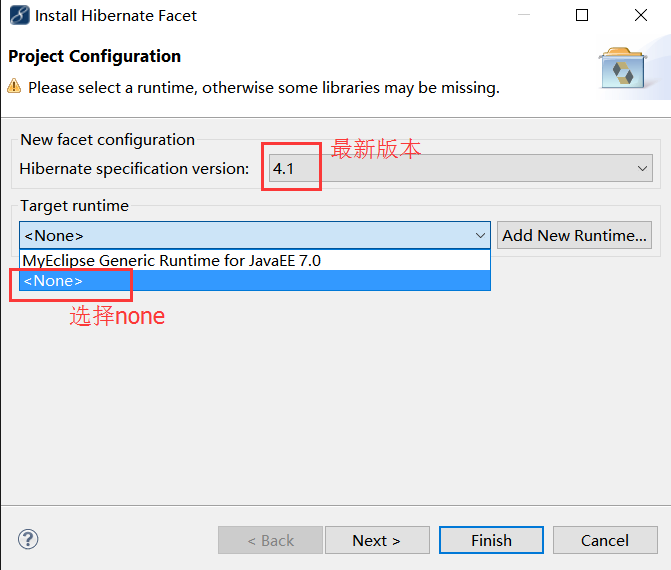This screenshot has height=570, width=671.
Task: Click the help question mark icon
Action: click(x=28, y=540)
